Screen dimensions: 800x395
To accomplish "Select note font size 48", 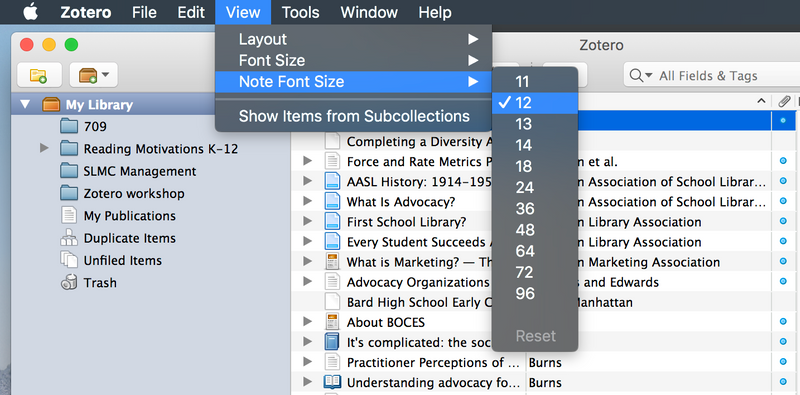I will (535, 230).
